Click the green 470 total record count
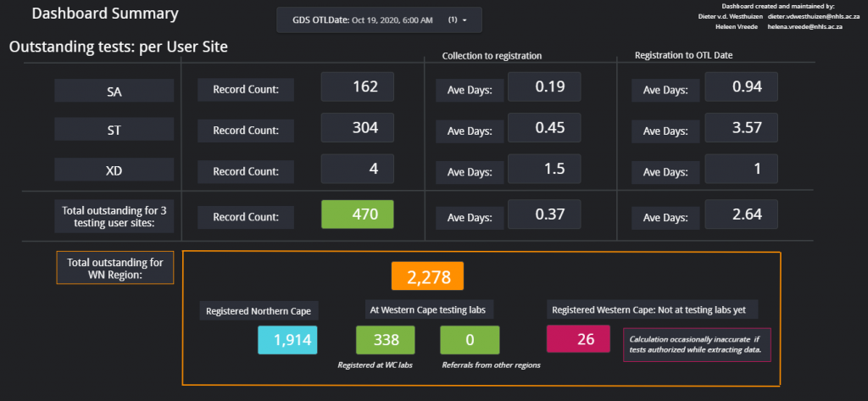868x401 pixels. (x=357, y=214)
